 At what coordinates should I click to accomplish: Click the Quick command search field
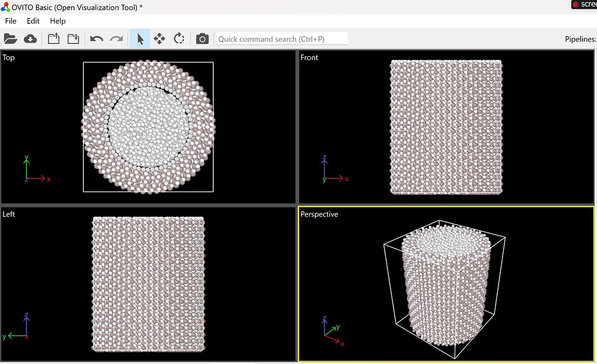point(282,38)
